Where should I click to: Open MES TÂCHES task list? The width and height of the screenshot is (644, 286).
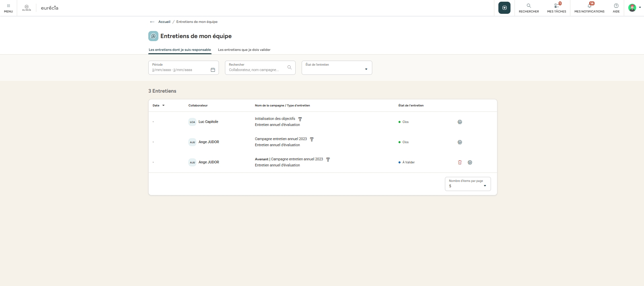(x=557, y=8)
